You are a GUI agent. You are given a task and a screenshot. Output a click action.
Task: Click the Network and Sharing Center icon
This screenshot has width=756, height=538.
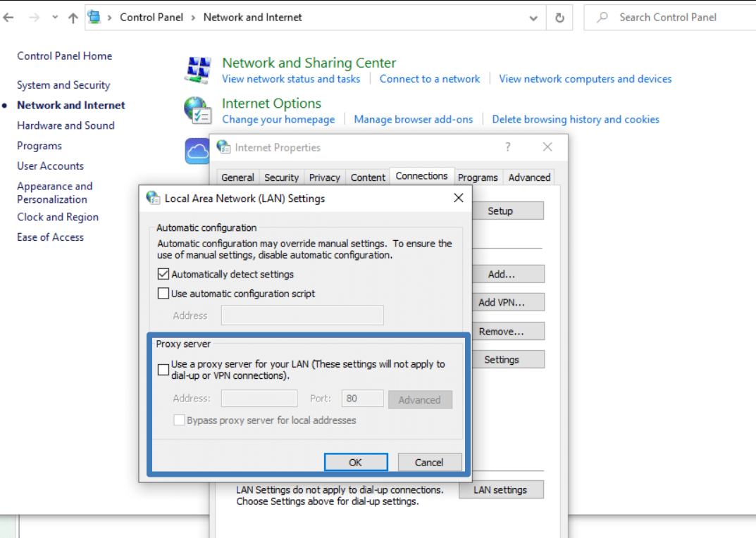[198, 70]
